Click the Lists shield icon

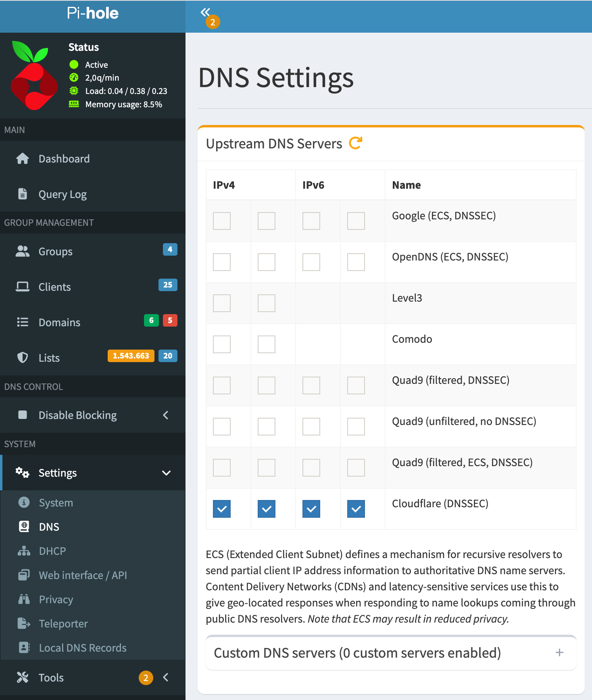point(23,358)
